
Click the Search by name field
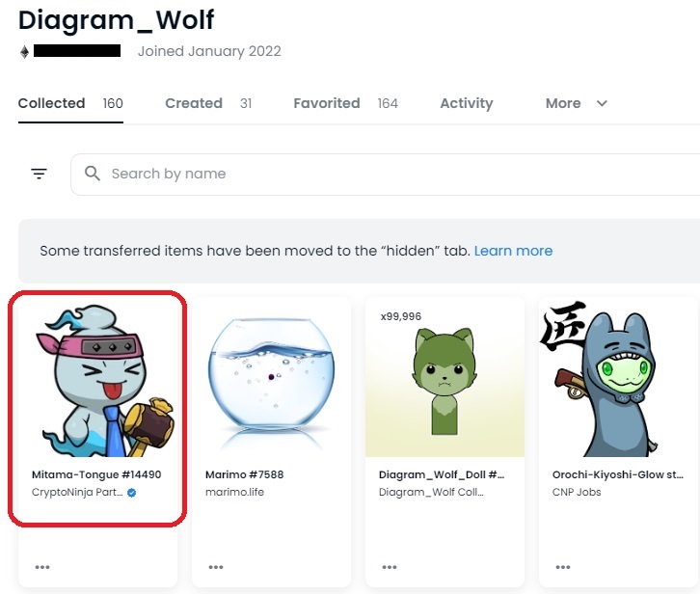click(x=386, y=175)
